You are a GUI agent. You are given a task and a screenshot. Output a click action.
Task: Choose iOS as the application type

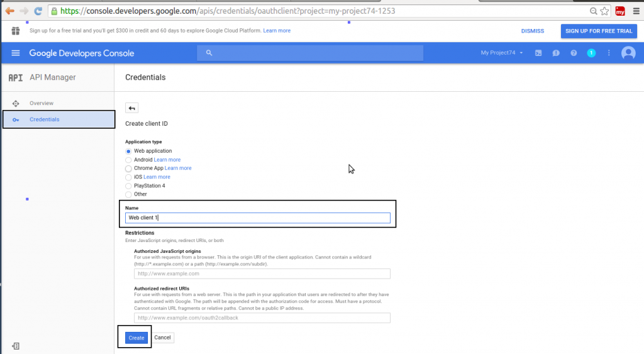coord(128,177)
